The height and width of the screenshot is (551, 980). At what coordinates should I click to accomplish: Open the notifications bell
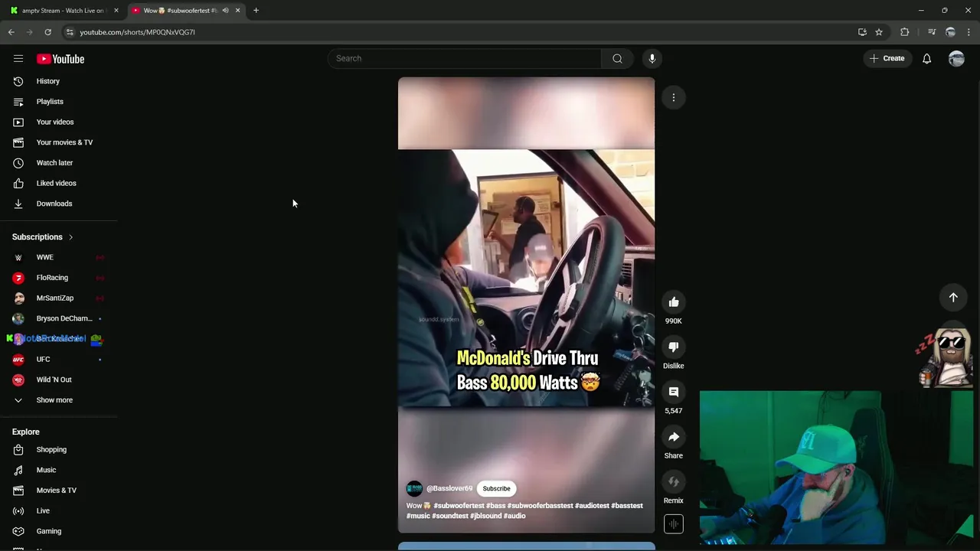click(926, 58)
